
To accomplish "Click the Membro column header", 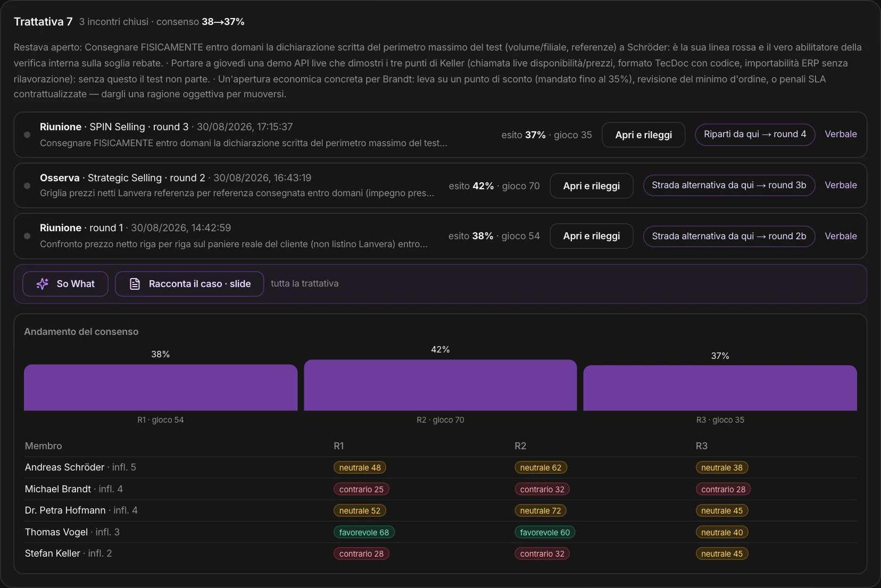I will (x=43, y=446).
